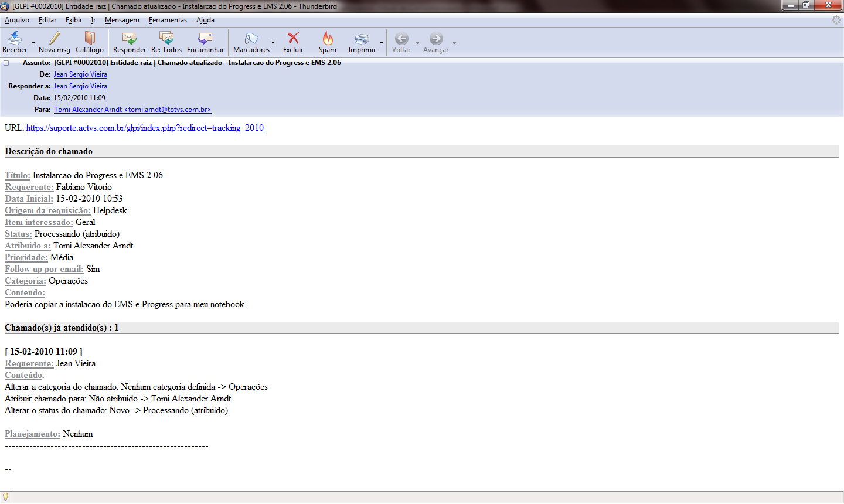Open the Catálogo address book
This screenshot has width=844, height=504.
pyautogui.click(x=90, y=43)
